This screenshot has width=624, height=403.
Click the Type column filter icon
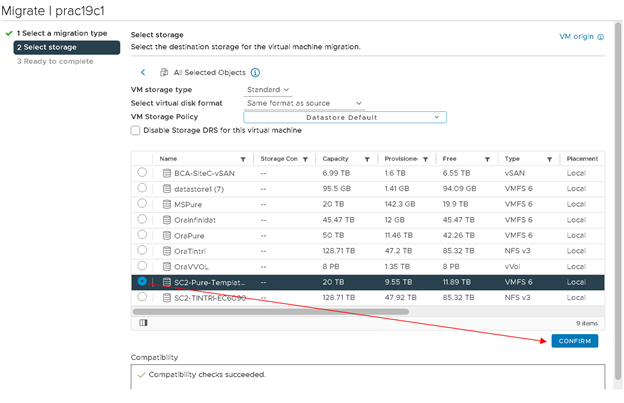coord(551,159)
